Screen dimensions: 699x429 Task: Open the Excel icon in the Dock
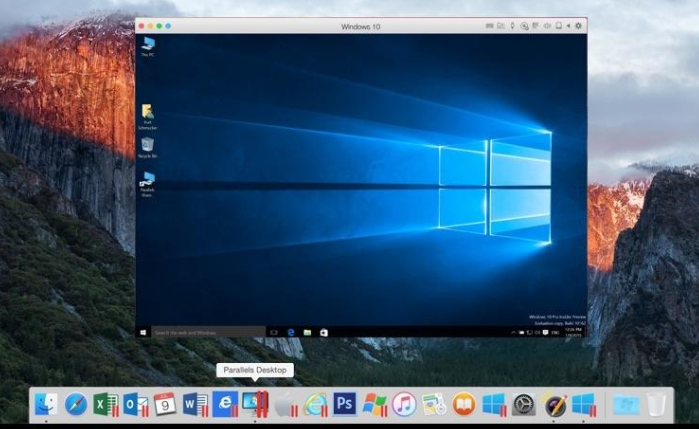click(106, 404)
